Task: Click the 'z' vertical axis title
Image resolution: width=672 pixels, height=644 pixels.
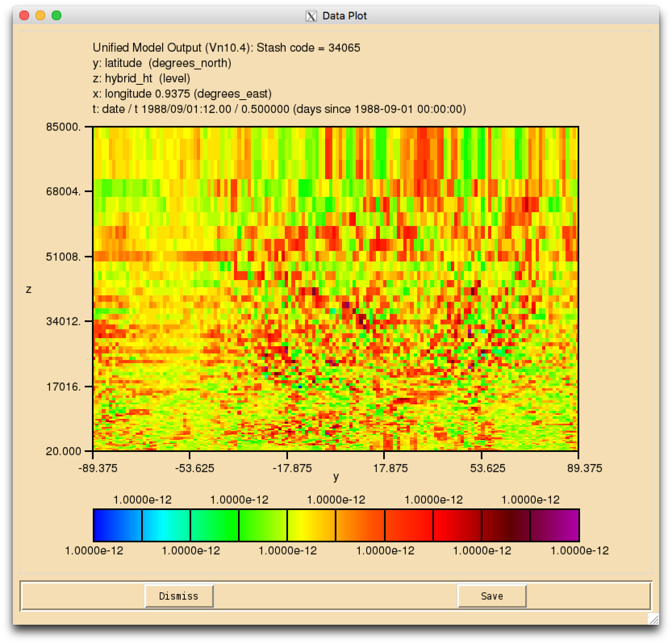Action: click(x=29, y=289)
